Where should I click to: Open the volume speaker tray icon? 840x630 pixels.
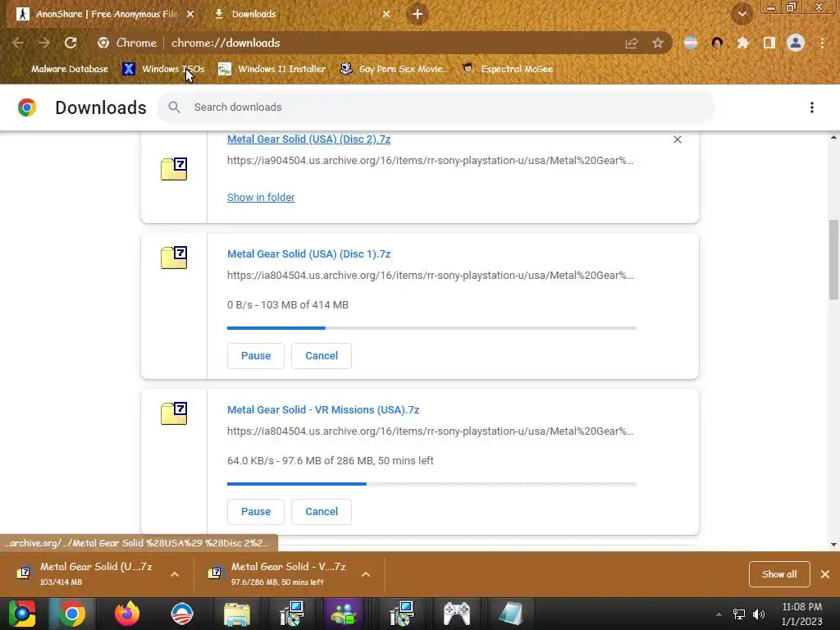[759, 614]
